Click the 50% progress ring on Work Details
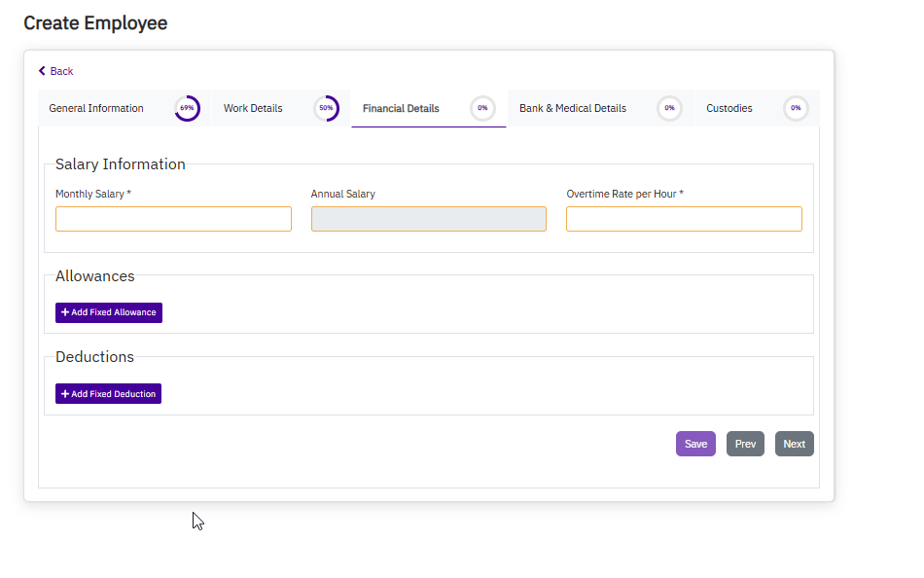Viewport: 924px width, 578px height. tap(326, 108)
